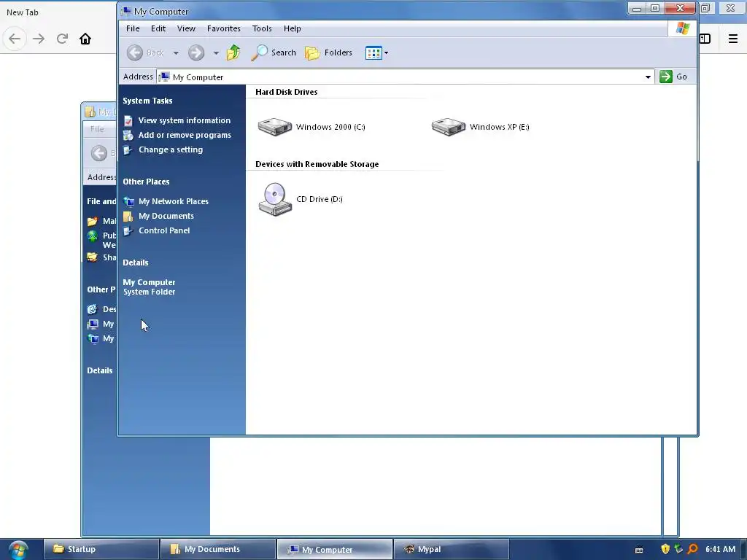The height and width of the screenshot is (560, 747).
Task: Click the browser forward arrow in Mypal
Action: pos(39,39)
